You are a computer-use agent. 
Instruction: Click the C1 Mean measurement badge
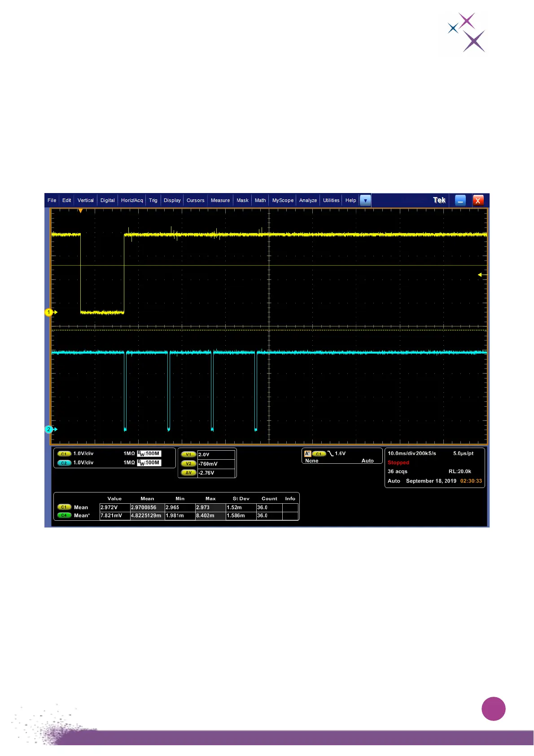(64, 507)
